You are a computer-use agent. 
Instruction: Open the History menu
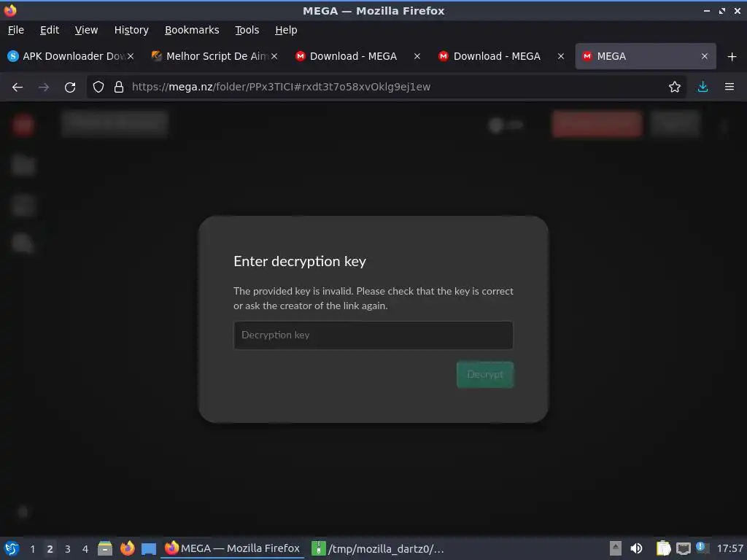coord(131,30)
